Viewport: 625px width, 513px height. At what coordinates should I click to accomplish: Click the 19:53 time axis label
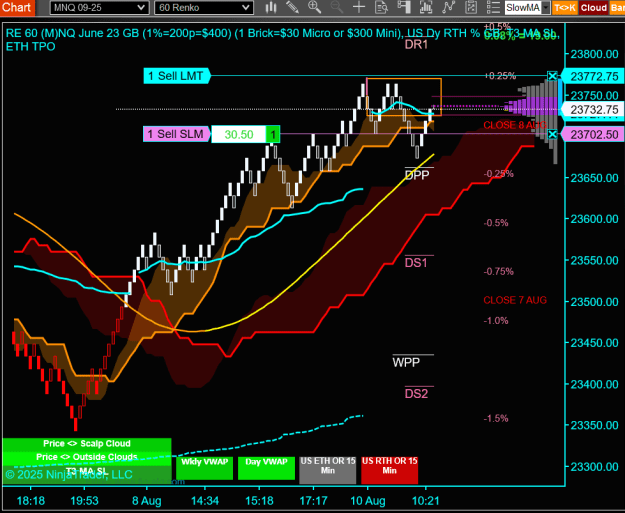[x=84, y=501]
